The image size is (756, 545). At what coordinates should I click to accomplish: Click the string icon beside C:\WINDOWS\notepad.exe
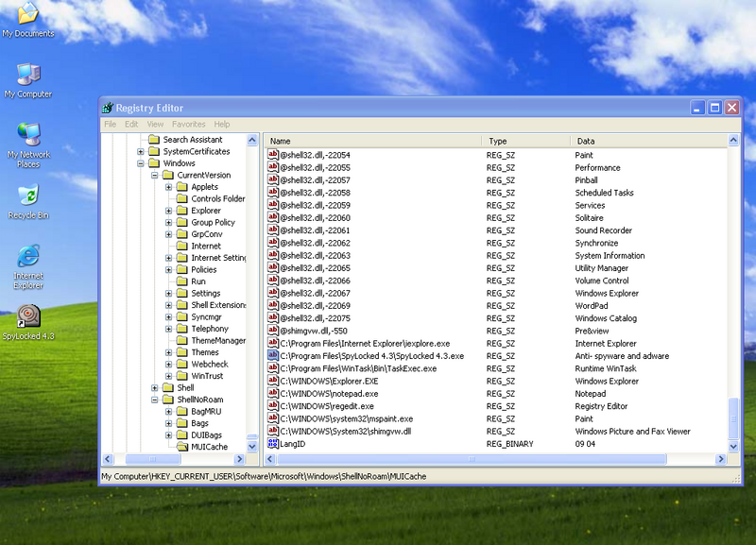pos(273,393)
